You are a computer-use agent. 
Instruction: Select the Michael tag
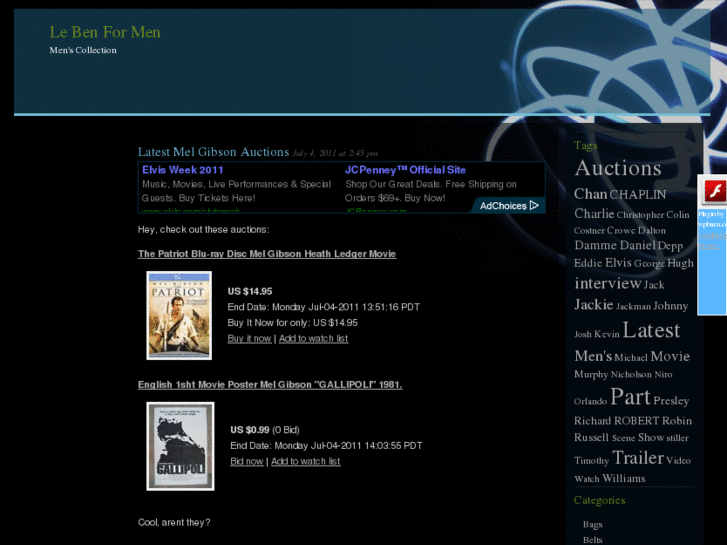pos(631,358)
